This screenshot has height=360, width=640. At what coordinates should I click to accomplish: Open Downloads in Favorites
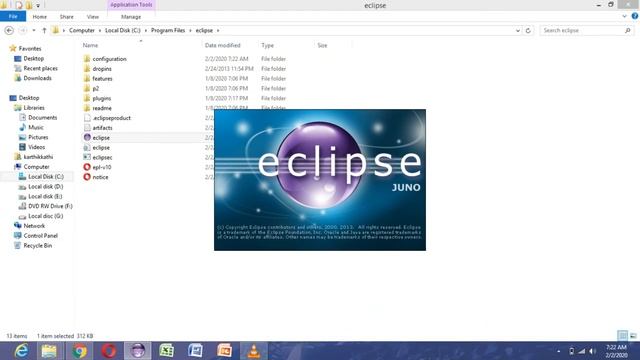coord(37,78)
